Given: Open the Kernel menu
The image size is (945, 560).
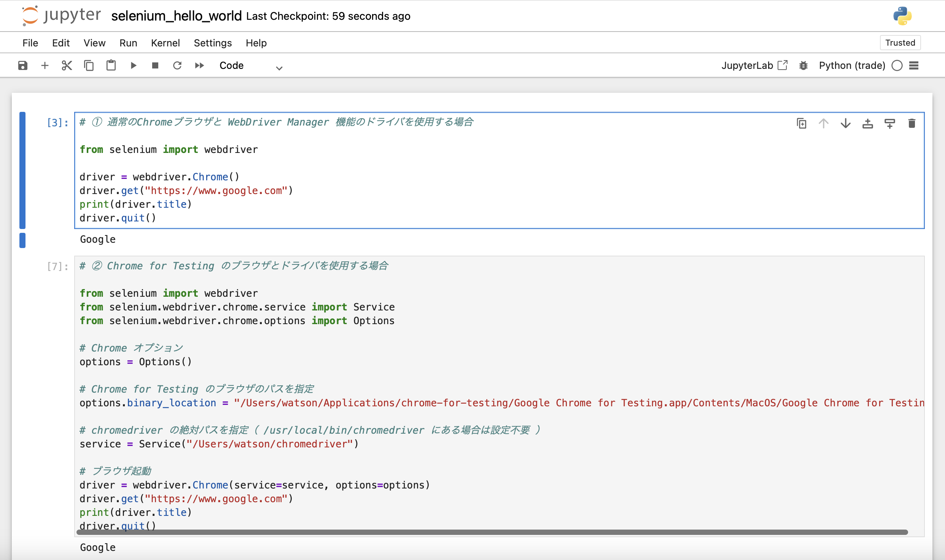Looking at the screenshot, I should (x=165, y=43).
